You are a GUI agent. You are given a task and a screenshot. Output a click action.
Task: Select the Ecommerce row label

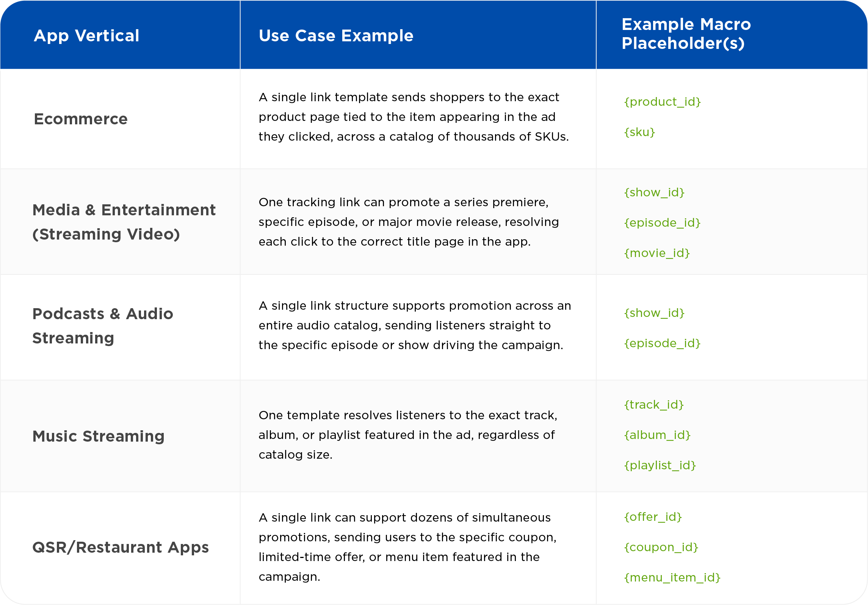(x=81, y=119)
